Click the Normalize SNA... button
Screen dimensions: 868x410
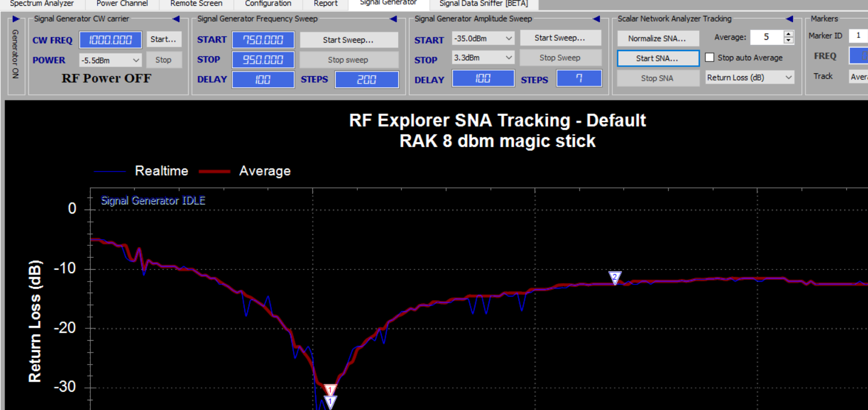(658, 39)
